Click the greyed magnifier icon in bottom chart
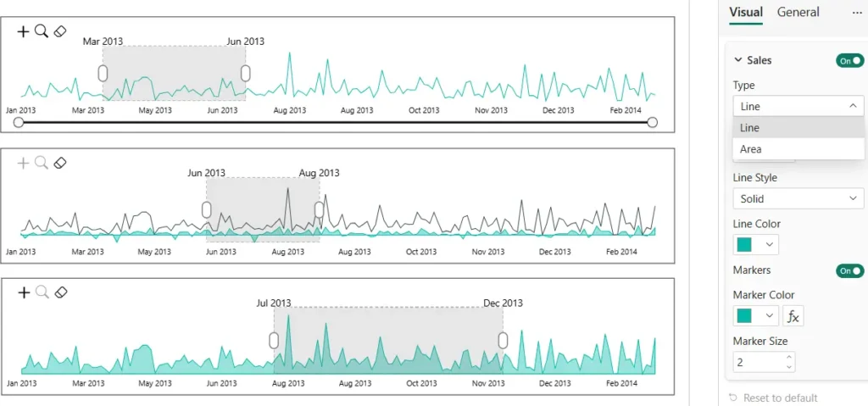868x406 pixels. (x=42, y=292)
